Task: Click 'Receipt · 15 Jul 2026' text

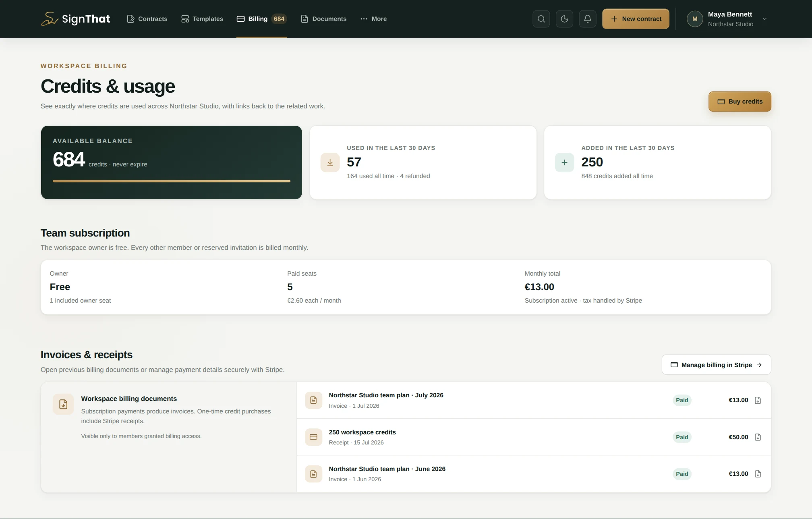Action: pos(356,442)
